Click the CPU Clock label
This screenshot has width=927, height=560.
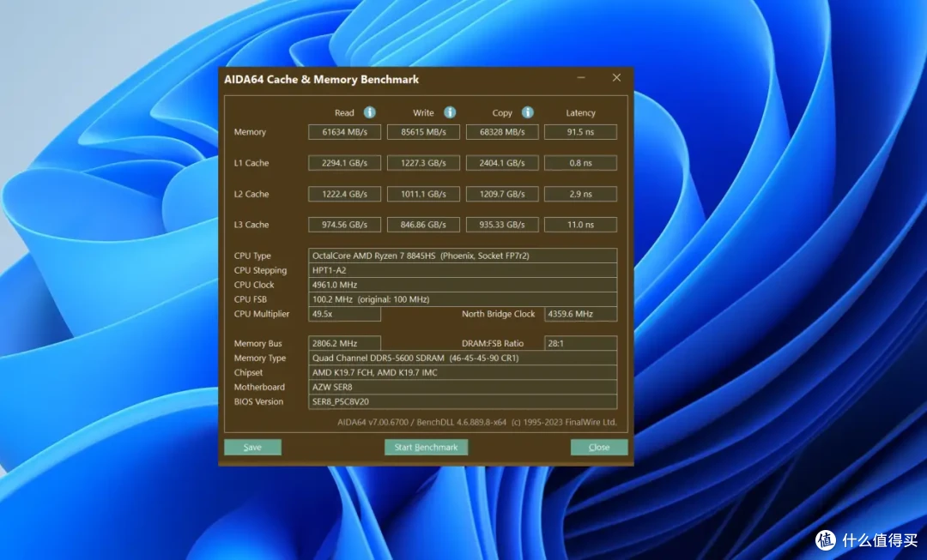click(254, 285)
